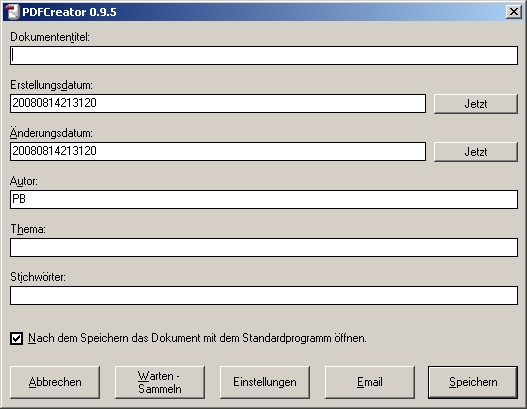Click the Thema label text
This screenshot has height=409, width=527.
point(28,229)
